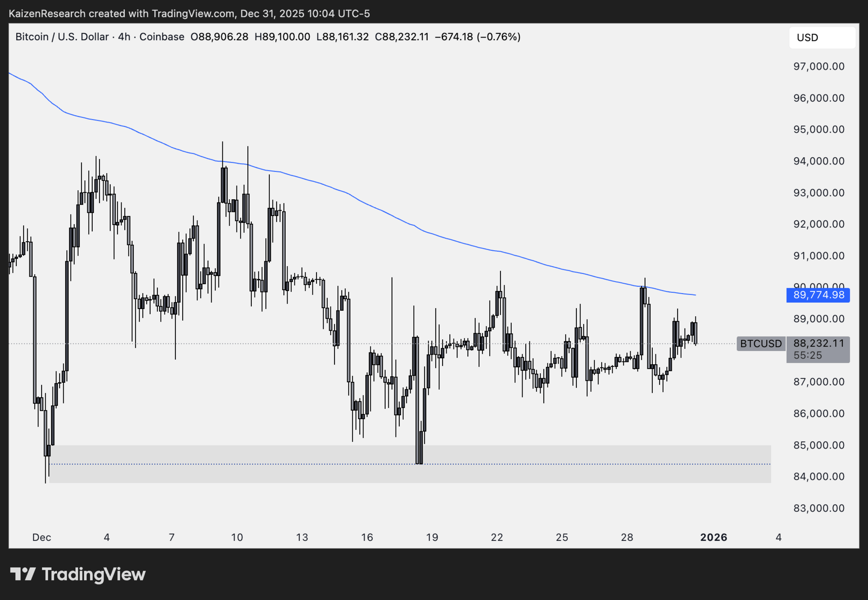
Task: Click the current price 88,232.11 label
Action: click(818, 343)
